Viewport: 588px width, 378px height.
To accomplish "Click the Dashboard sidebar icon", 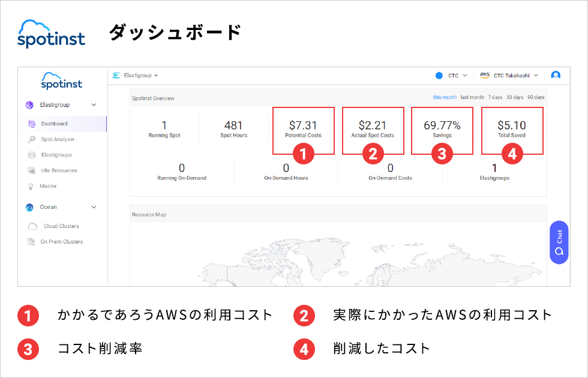I will tap(32, 124).
